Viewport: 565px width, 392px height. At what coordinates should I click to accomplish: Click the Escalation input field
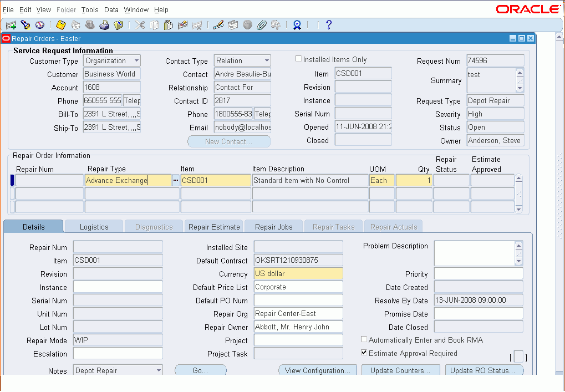118,353
